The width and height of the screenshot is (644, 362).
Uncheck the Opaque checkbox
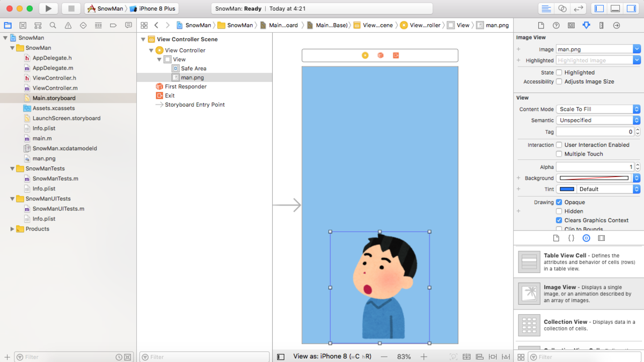click(559, 202)
